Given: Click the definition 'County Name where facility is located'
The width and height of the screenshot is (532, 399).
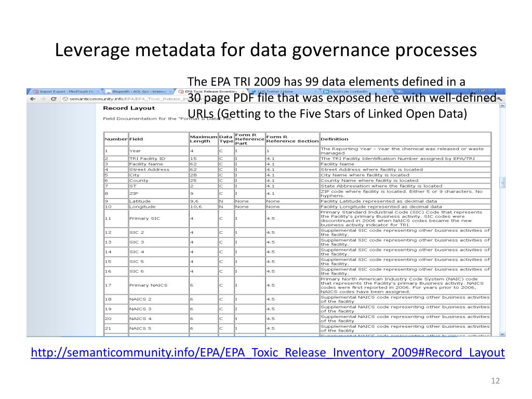Looking at the screenshot, I should click(369, 180).
